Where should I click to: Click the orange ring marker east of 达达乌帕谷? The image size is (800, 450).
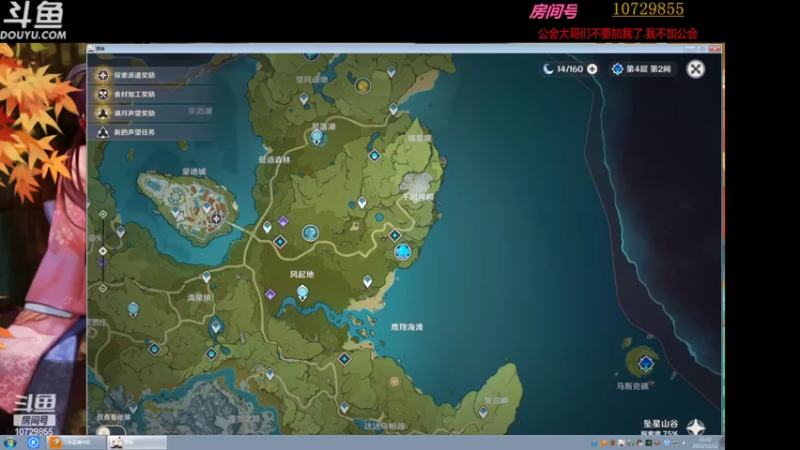tap(394, 381)
